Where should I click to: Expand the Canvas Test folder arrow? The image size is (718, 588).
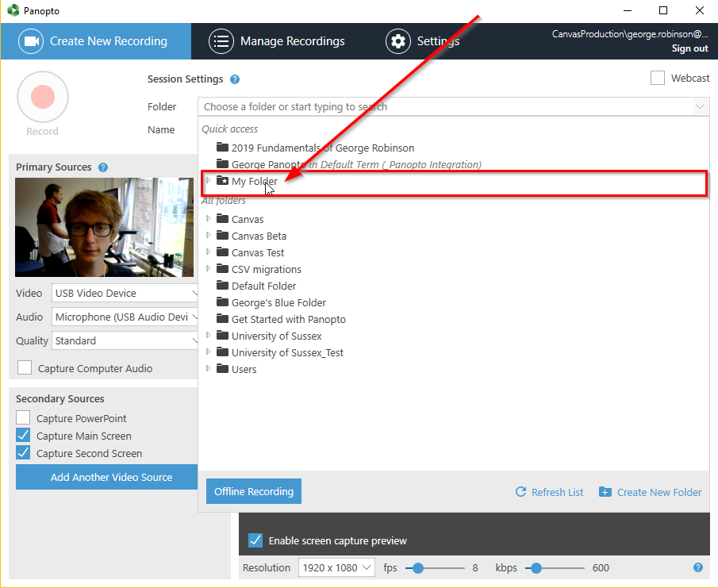[x=208, y=252]
